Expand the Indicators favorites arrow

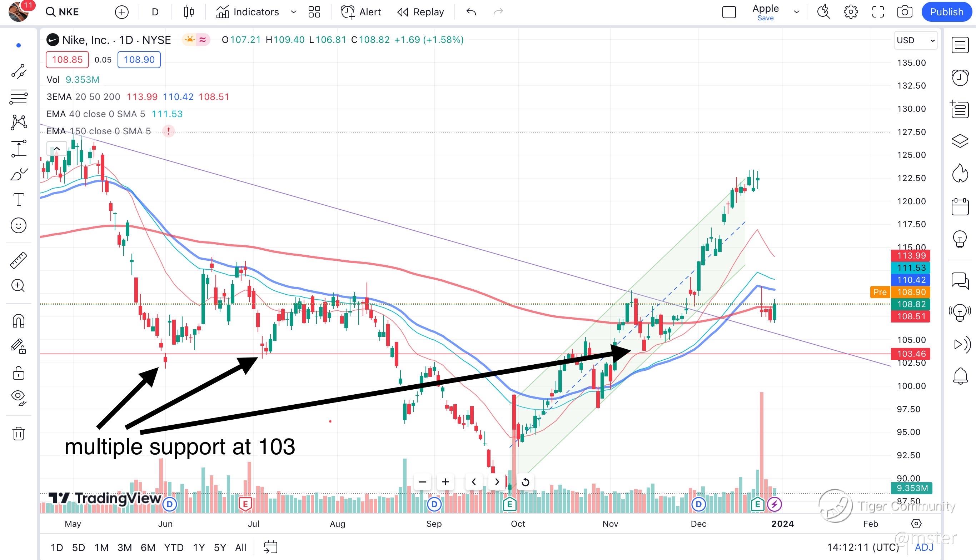coord(294,12)
